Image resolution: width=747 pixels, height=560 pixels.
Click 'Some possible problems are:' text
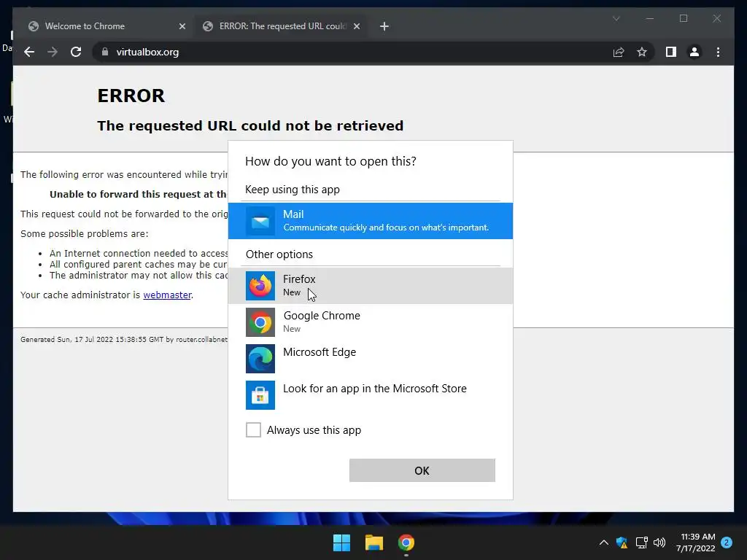coord(85,233)
